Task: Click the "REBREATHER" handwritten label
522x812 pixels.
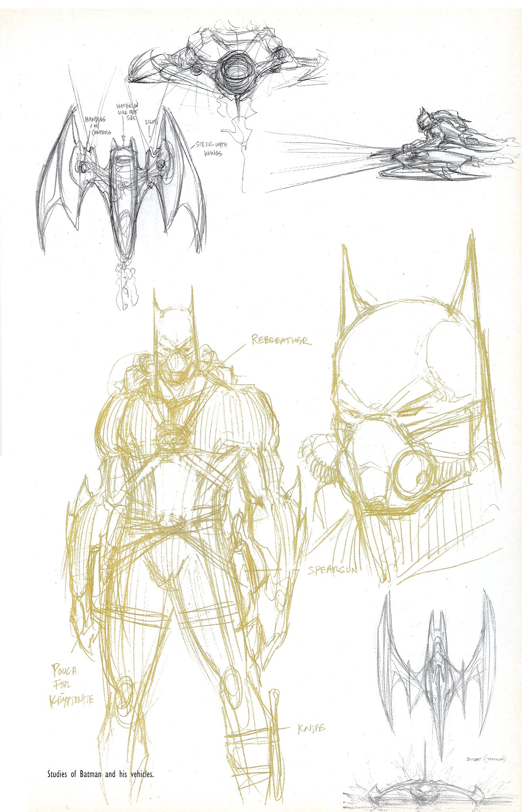Action: (x=281, y=340)
